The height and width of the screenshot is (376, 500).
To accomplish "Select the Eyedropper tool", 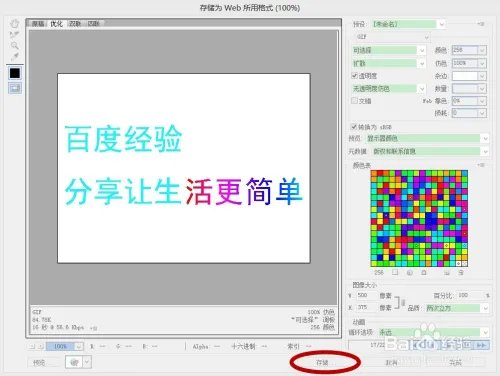I will (14, 56).
